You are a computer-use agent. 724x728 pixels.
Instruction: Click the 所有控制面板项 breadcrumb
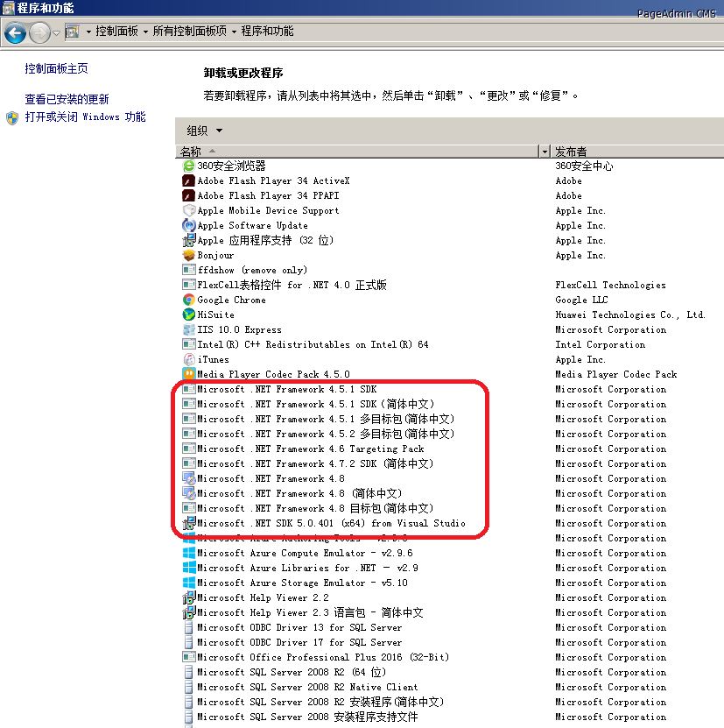coord(190,32)
